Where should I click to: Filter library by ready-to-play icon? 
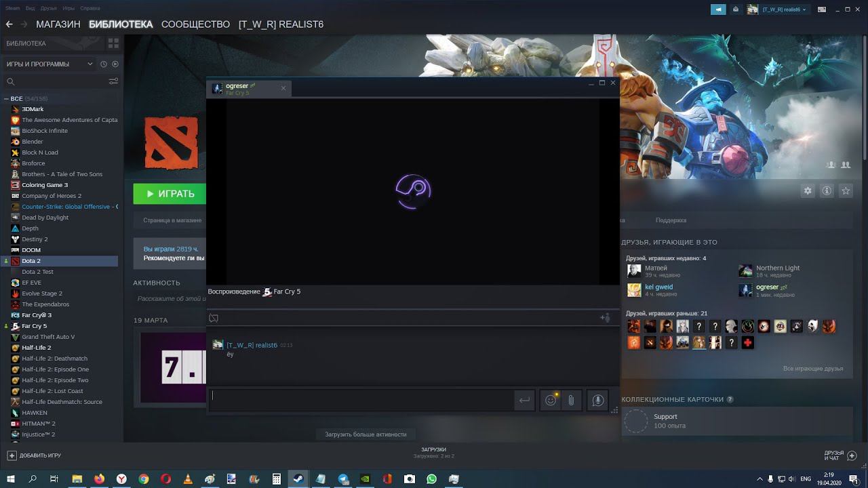[x=115, y=64]
